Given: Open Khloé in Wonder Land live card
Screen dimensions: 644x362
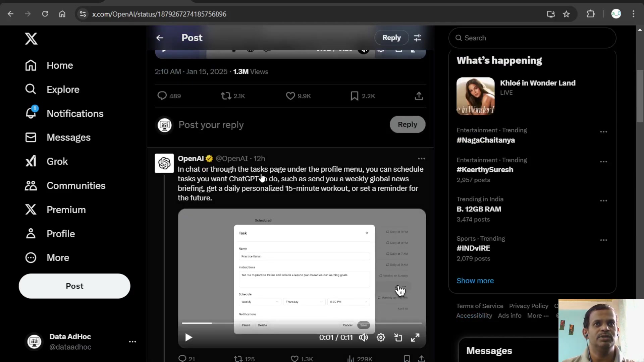Looking at the screenshot, I should pos(532,96).
